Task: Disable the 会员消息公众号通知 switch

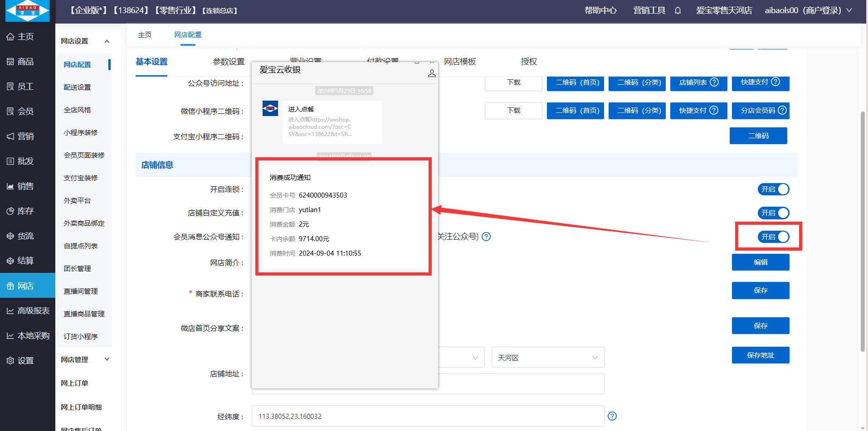Action: [x=773, y=237]
